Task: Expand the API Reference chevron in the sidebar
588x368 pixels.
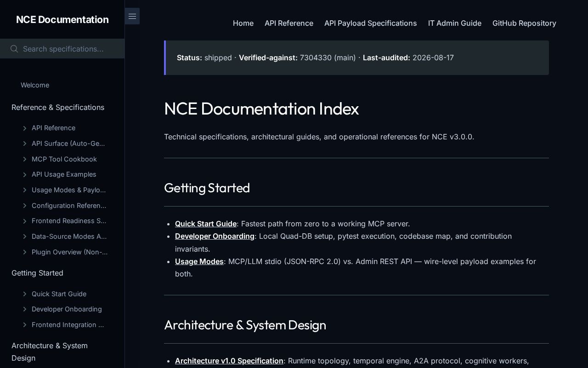Action: coord(25,128)
